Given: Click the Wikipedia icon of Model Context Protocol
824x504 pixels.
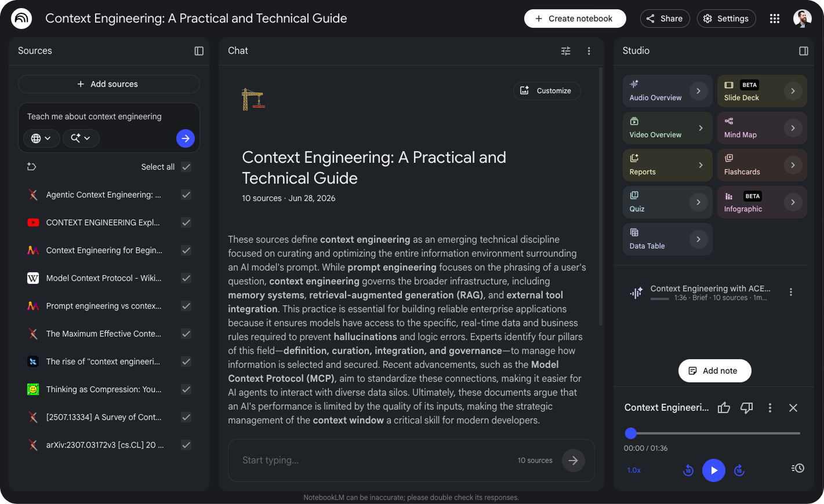Looking at the screenshot, I should tap(33, 278).
